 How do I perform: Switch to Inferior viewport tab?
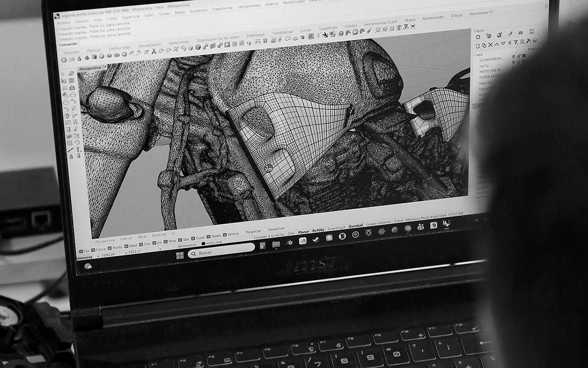coord(126,238)
